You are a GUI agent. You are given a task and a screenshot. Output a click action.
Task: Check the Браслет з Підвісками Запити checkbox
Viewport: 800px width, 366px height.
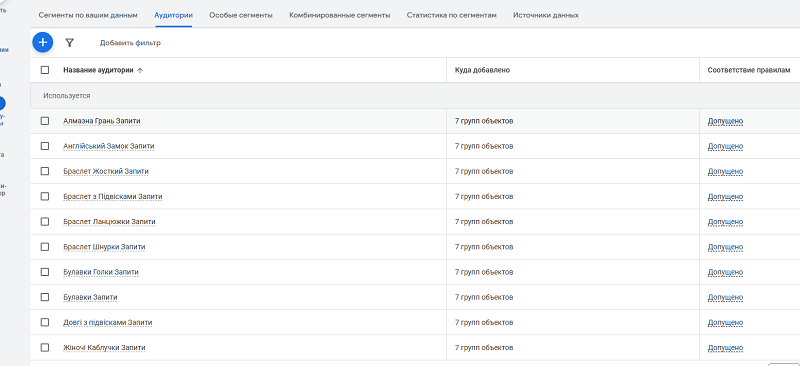[45, 197]
